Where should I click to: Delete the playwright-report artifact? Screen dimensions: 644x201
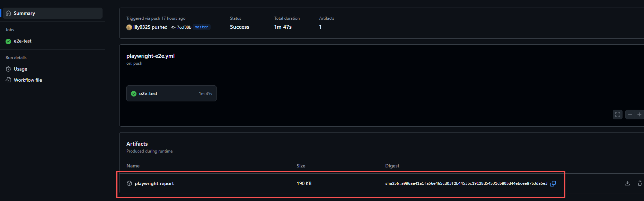pos(640,183)
